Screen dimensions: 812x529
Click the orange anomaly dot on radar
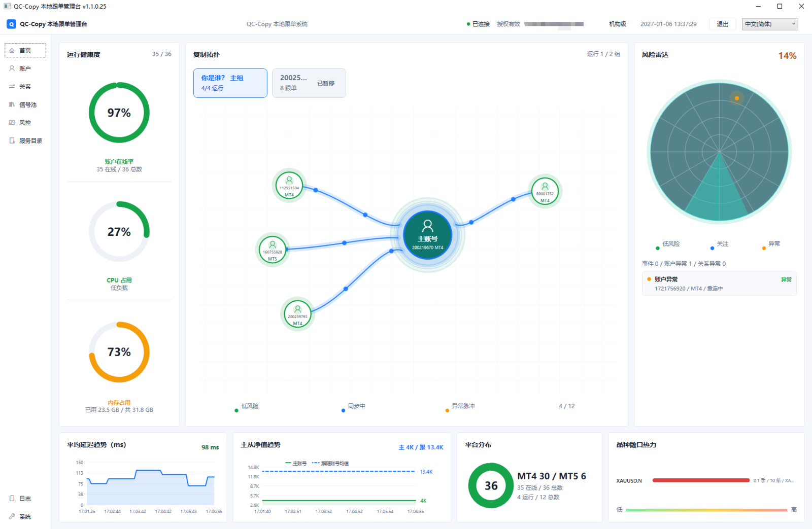[x=737, y=98]
